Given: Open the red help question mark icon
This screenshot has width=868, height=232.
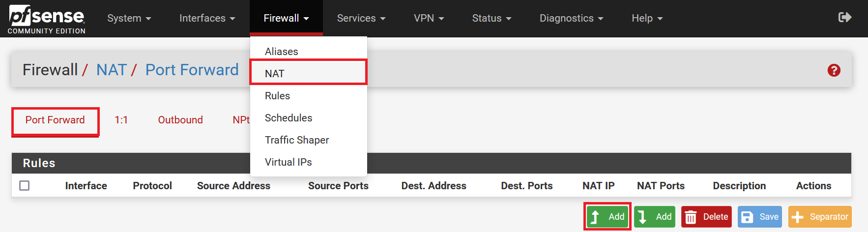Looking at the screenshot, I should pyautogui.click(x=834, y=70).
